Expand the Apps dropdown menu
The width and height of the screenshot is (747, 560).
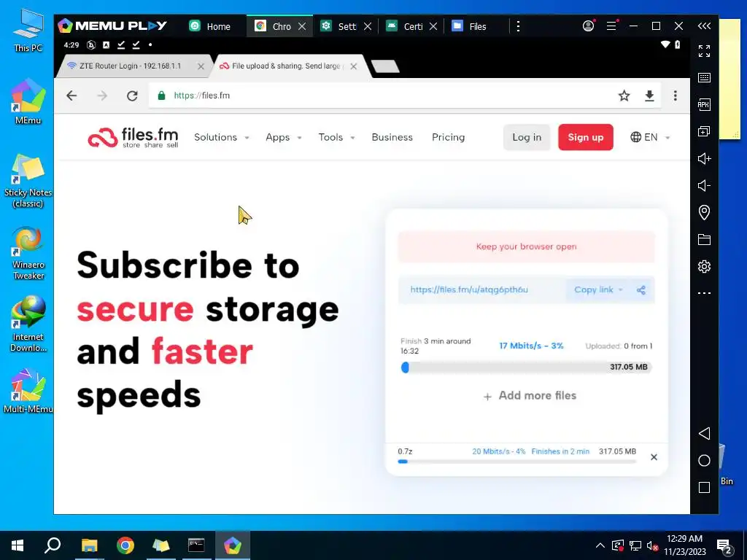[x=284, y=137]
